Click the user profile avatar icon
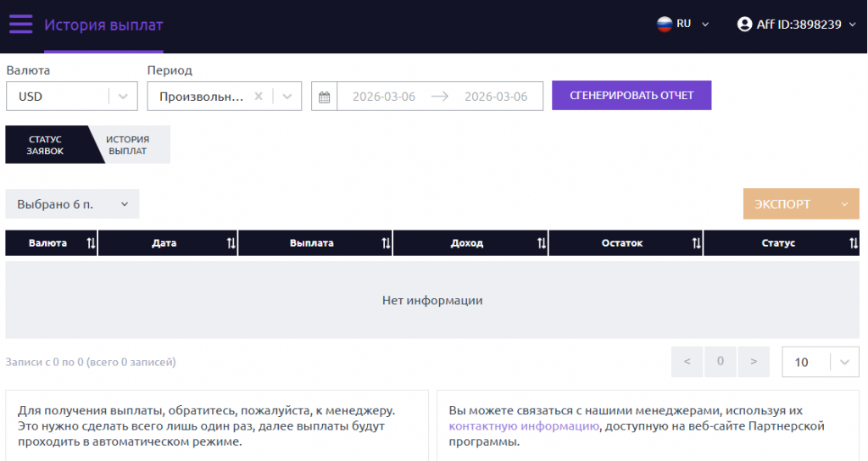This screenshot has width=868, height=461. coord(745,25)
